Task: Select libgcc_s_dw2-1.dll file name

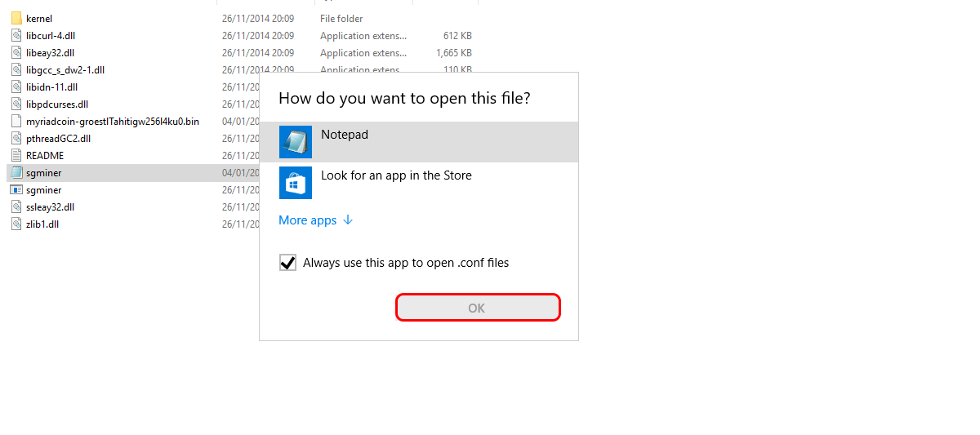Action: [x=65, y=69]
